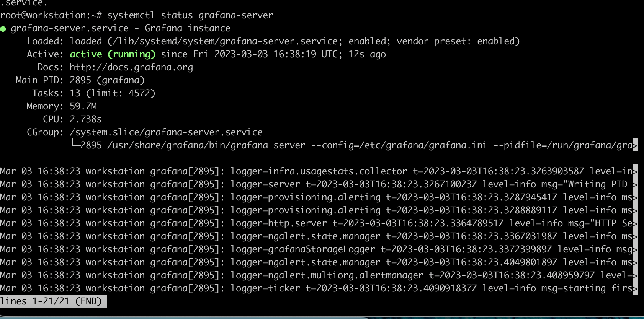
Task: Click the truncation marker on the http.server line
Action: coord(635,223)
